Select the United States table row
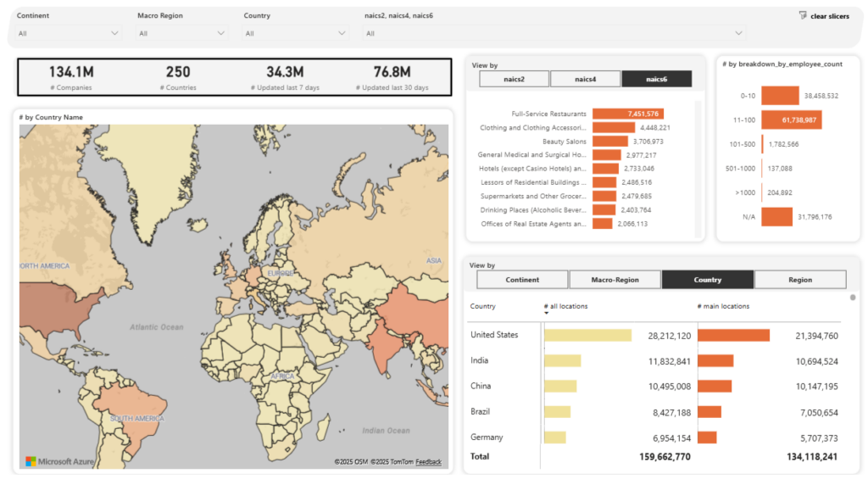The height and width of the screenshot is (485, 868). pyautogui.click(x=494, y=335)
